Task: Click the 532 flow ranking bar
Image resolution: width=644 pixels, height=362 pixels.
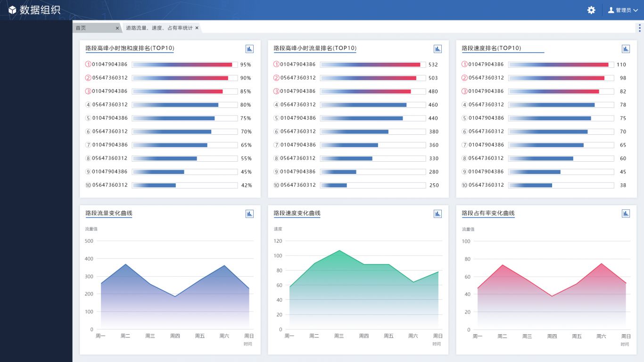Action: pos(373,65)
